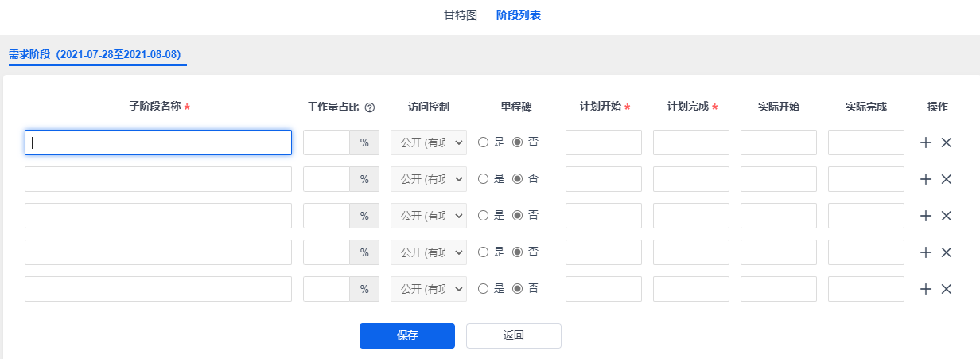
Task: Open the 访问控制 dropdown in the first row
Action: coord(429,142)
